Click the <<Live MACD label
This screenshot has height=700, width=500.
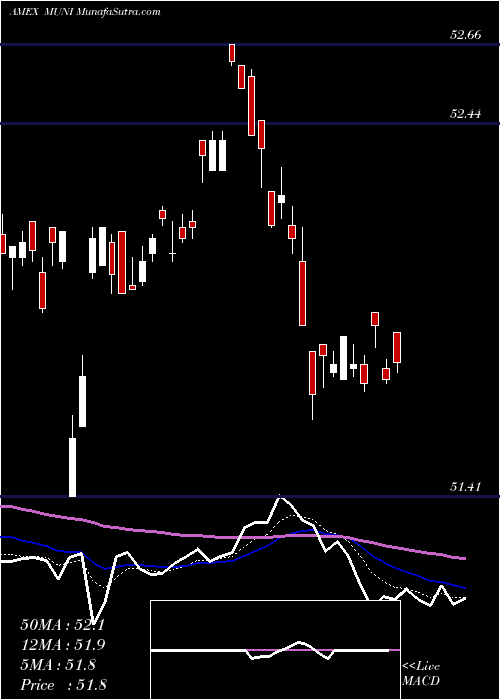tap(421, 673)
